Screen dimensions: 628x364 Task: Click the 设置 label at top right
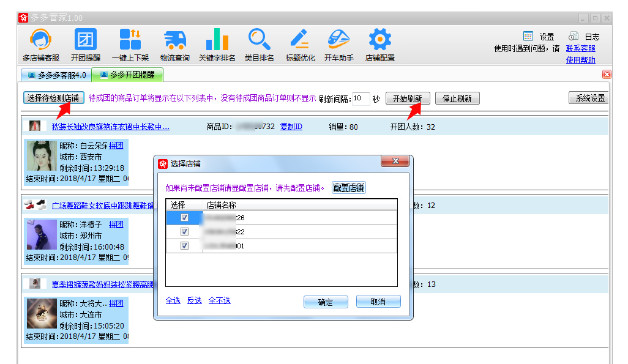click(547, 37)
